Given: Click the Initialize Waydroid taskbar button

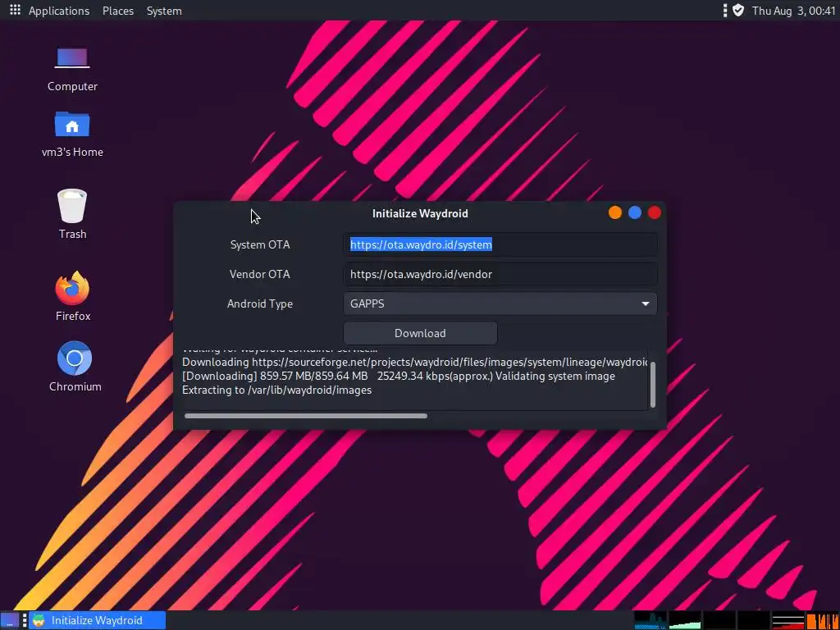Looking at the screenshot, I should click(x=97, y=620).
